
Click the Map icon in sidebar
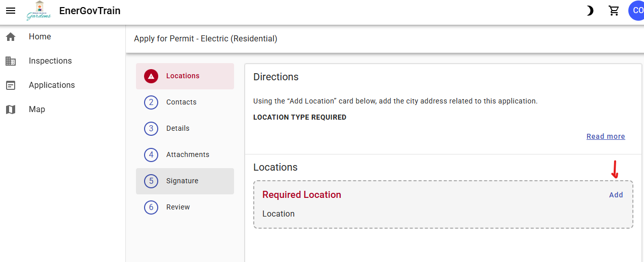pos(11,110)
